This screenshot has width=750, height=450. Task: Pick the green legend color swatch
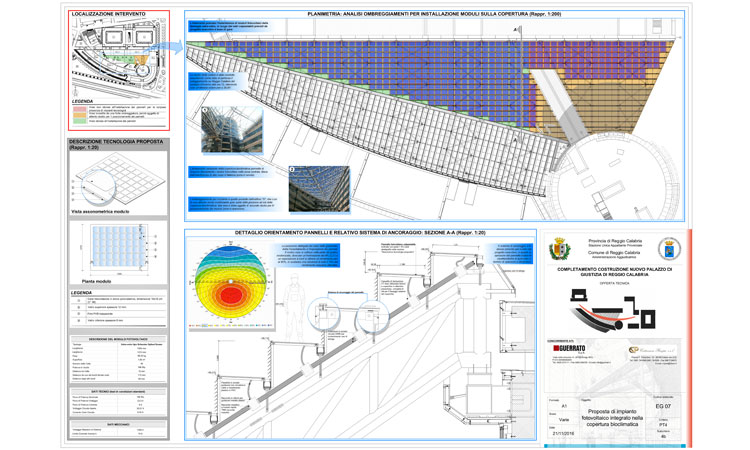[79, 121]
